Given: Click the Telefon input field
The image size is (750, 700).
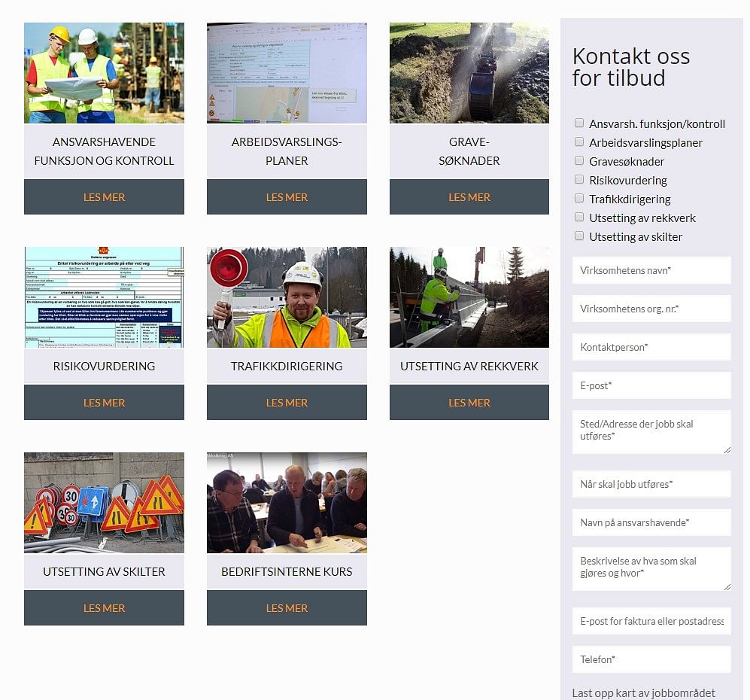Looking at the screenshot, I should pyautogui.click(x=651, y=659).
